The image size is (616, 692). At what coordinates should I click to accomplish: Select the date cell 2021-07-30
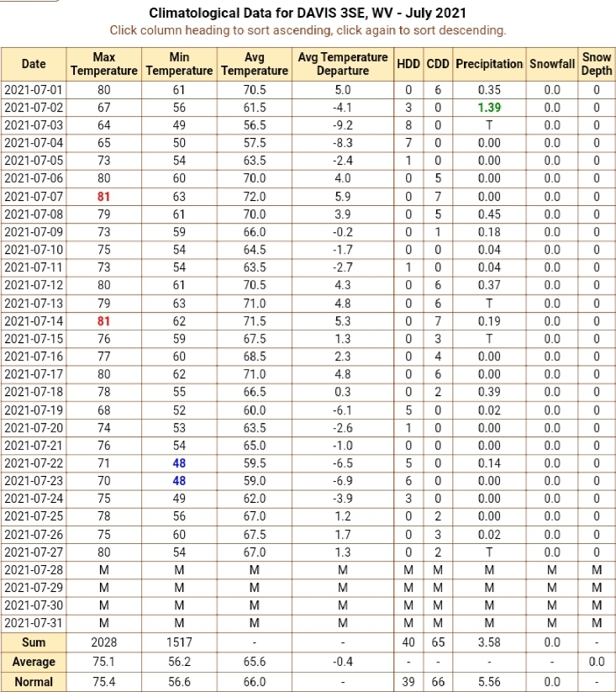[34, 605]
